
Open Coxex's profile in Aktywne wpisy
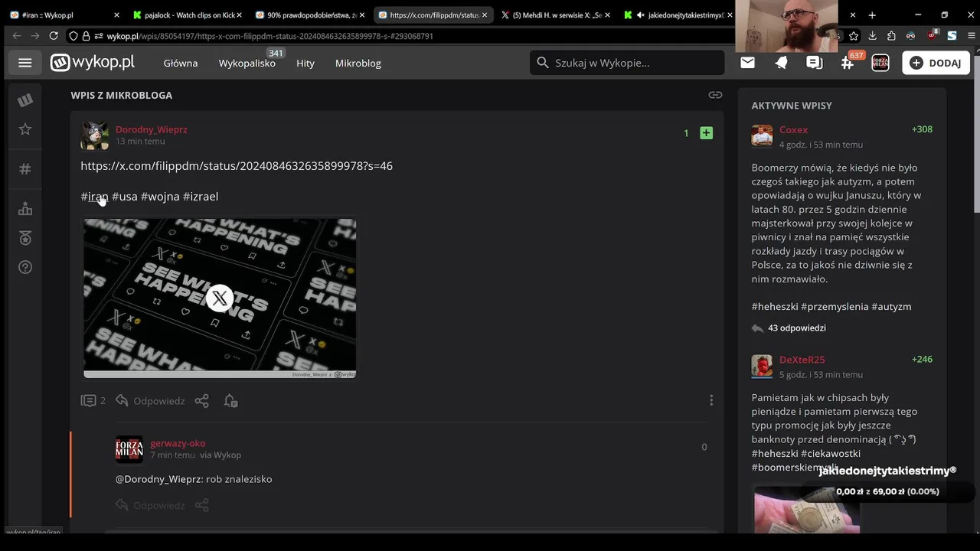[794, 129]
